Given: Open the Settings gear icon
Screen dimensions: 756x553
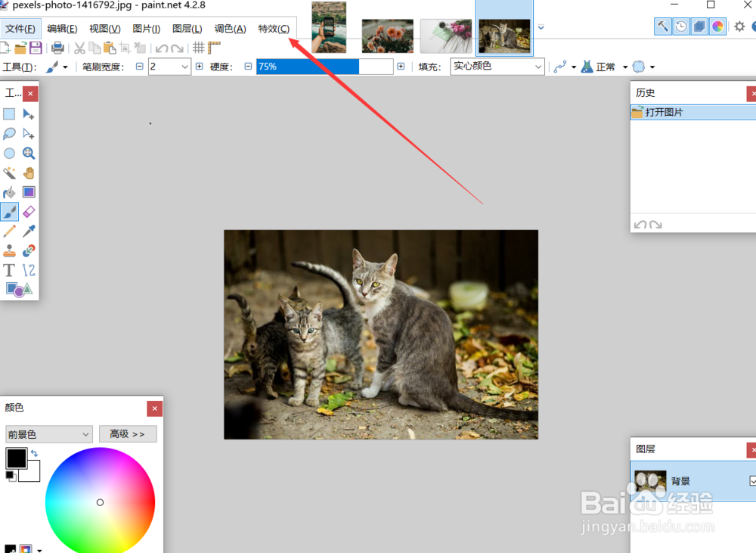Looking at the screenshot, I should (739, 26).
